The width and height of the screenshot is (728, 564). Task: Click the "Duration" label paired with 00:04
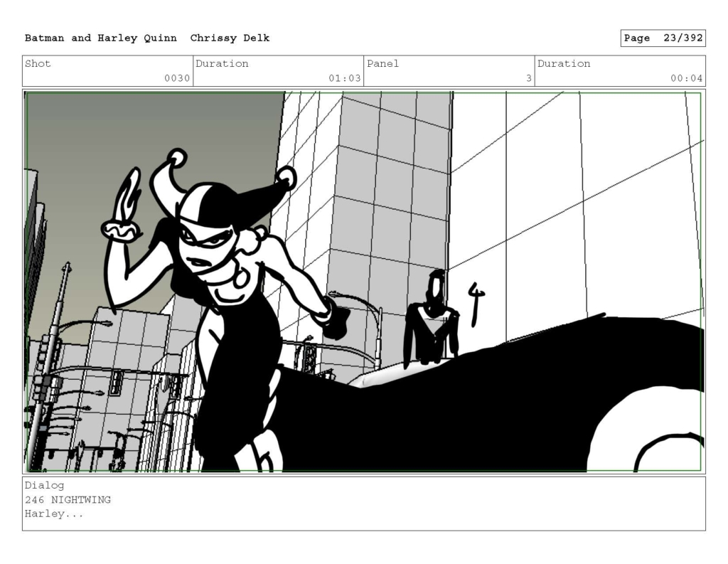click(x=564, y=63)
